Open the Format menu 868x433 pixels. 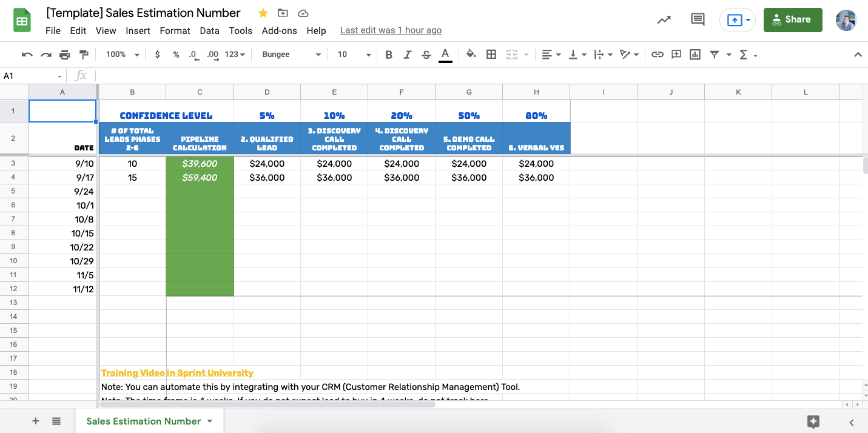[x=175, y=30]
